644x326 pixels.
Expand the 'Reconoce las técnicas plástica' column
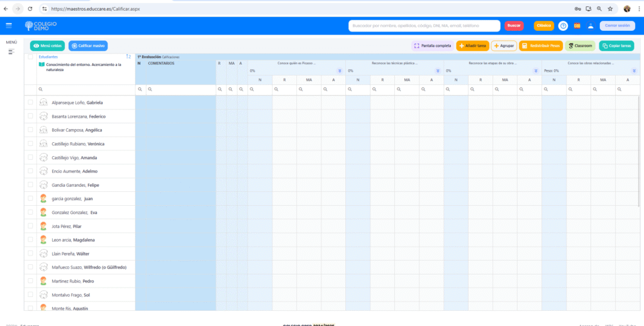[438, 70]
